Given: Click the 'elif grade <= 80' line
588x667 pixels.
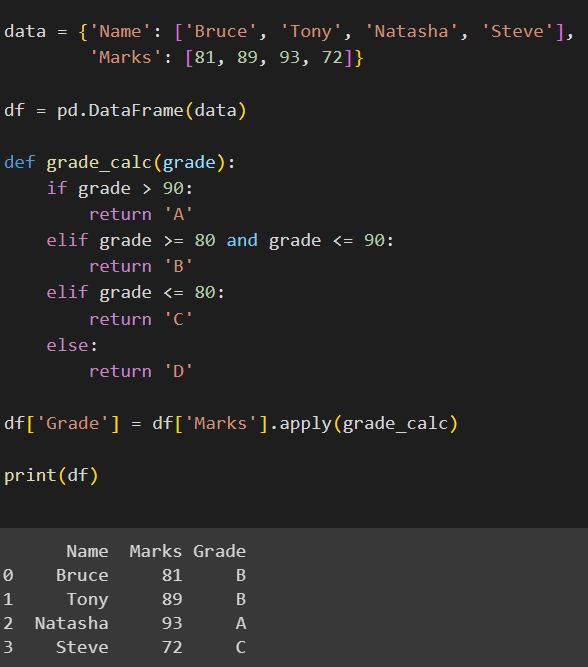Looking at the screenshot, I should coord(135,293).
